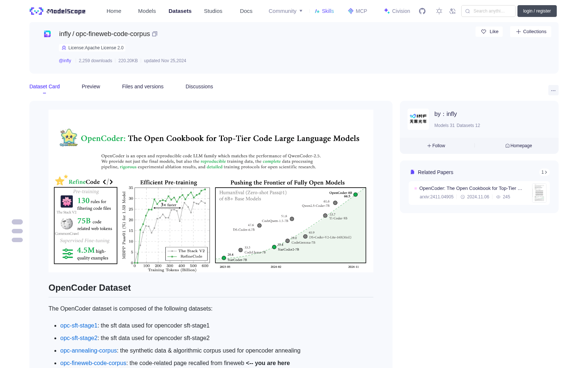Focus the Search anything input field
Image resolution: width=588 pixels, height=368 pixels.
488,11
